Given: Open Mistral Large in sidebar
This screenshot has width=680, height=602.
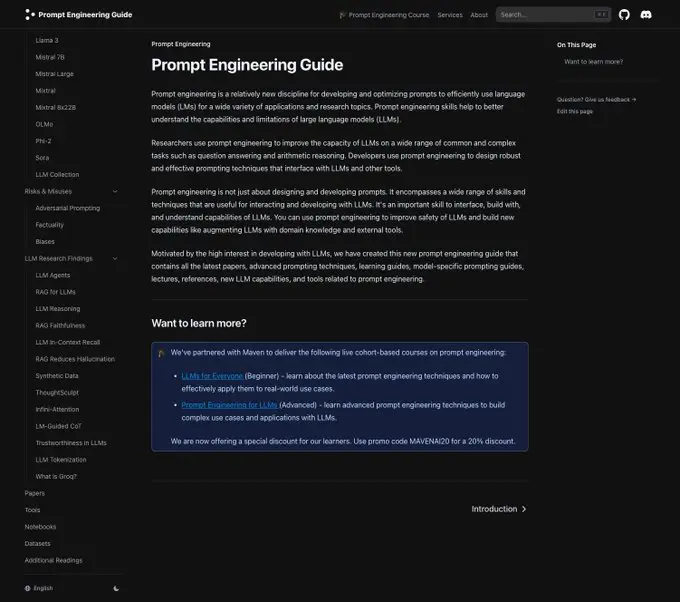Looking at the screenshot, I should pyautogui.click(x=54, y=74).
